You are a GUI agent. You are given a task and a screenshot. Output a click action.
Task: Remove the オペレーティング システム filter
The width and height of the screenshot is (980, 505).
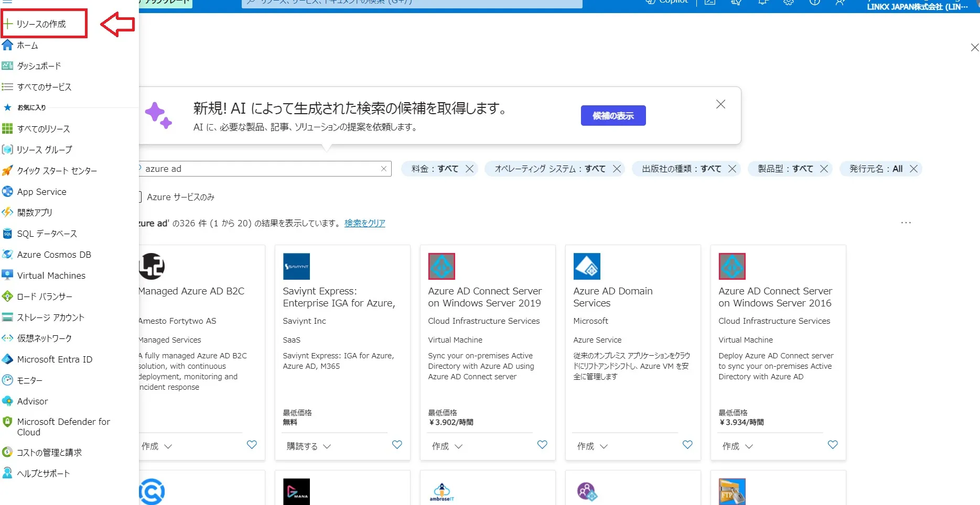point(617,169)
